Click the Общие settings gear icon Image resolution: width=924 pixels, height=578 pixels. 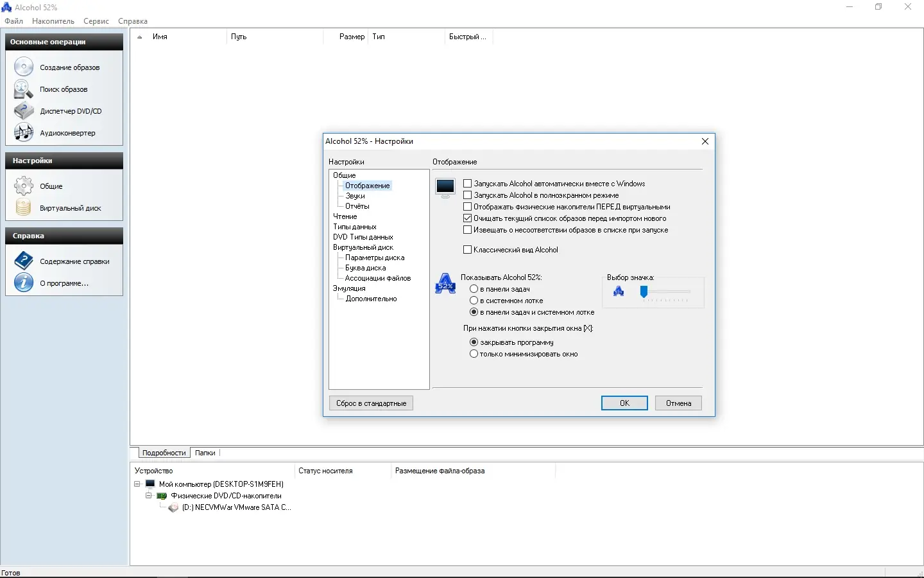24,186
